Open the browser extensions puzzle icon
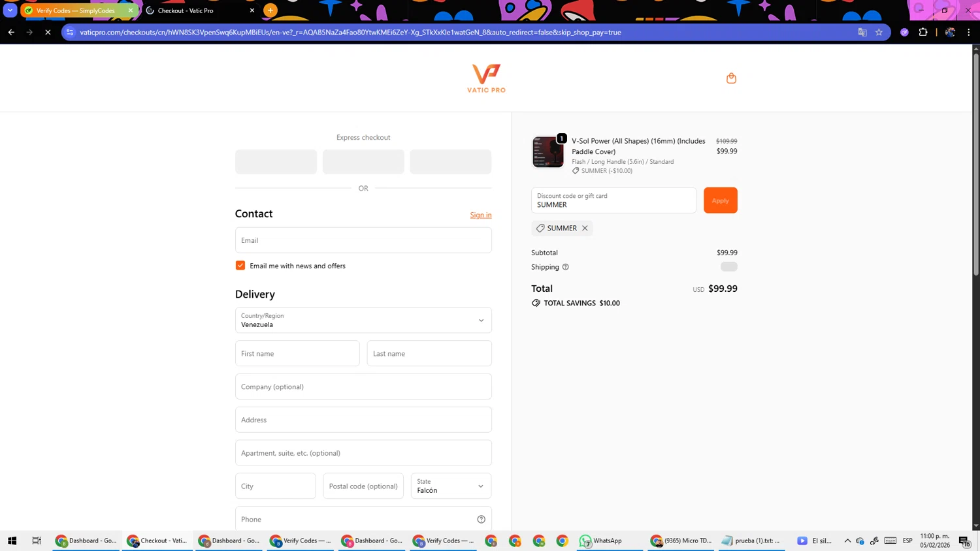The image size is (980, 551). [x=923, y=32]
